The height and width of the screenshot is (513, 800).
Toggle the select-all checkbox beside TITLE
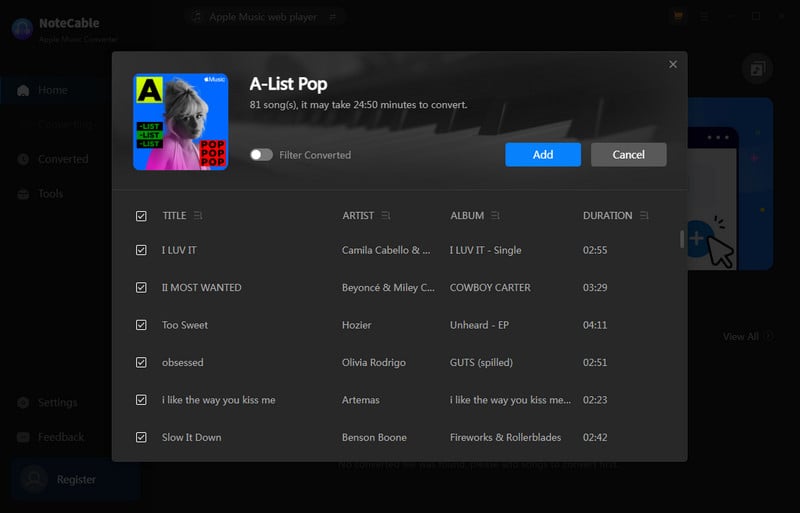coord(141,216)
